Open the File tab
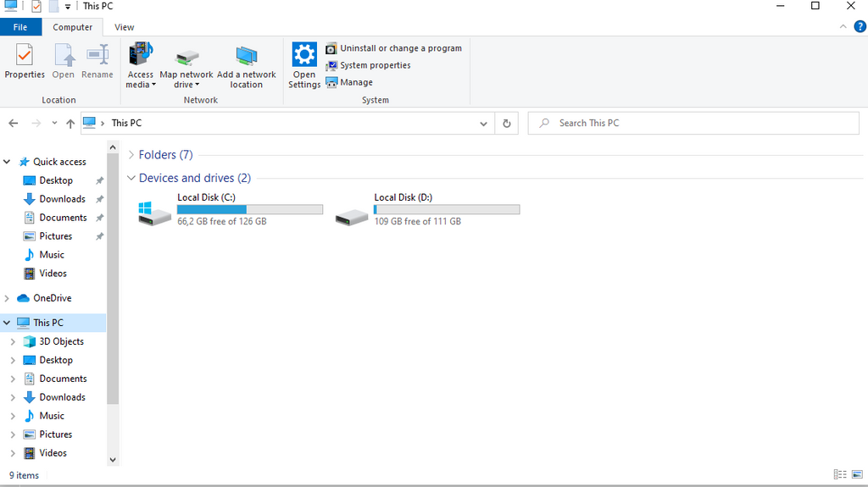868x487 pixels. pyautogui.click(x=20, y=27)
